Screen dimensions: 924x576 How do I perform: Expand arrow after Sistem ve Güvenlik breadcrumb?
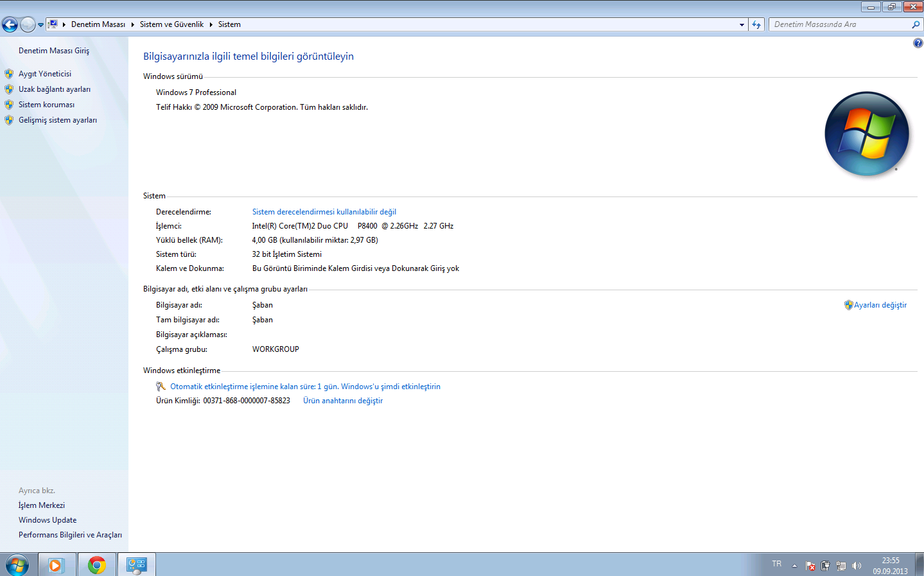tap(211, 24)
